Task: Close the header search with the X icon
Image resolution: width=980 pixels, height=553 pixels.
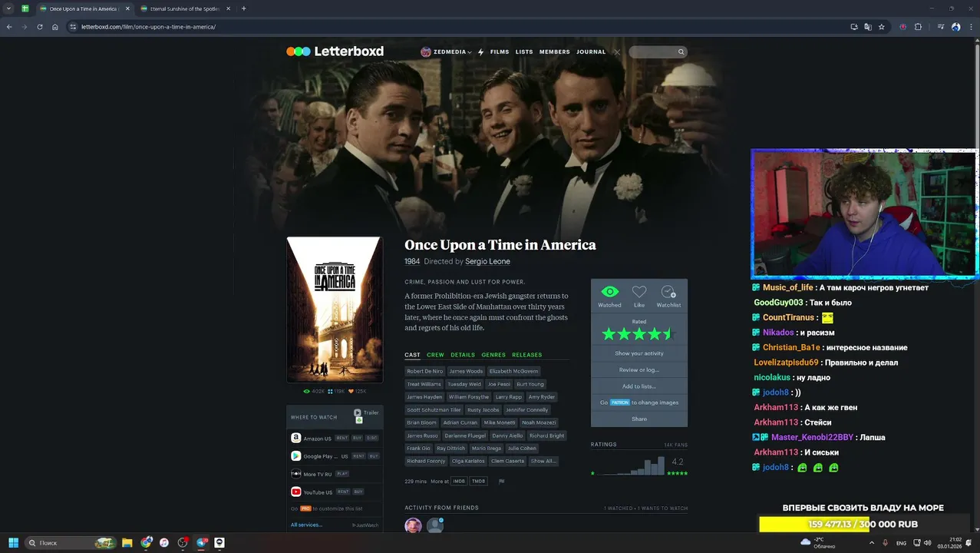Action: [x=617, y=52]
